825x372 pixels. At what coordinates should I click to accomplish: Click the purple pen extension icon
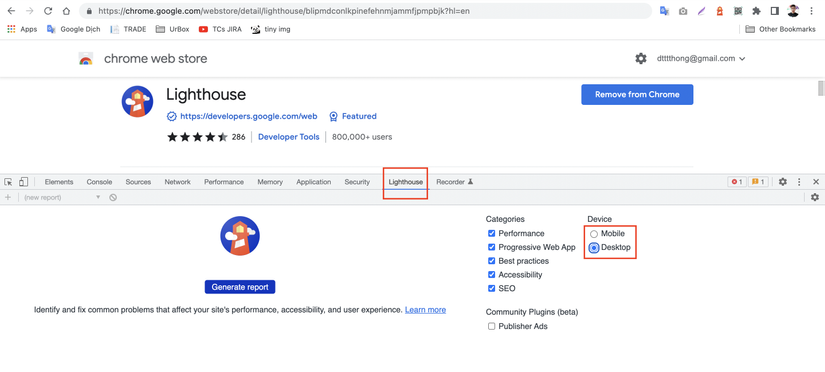click(701, 11)
